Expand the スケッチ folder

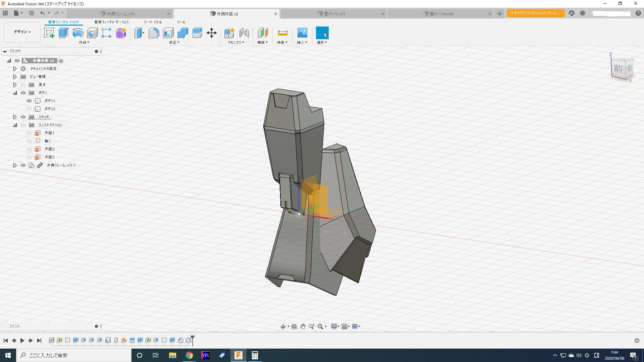coord(15,117)
